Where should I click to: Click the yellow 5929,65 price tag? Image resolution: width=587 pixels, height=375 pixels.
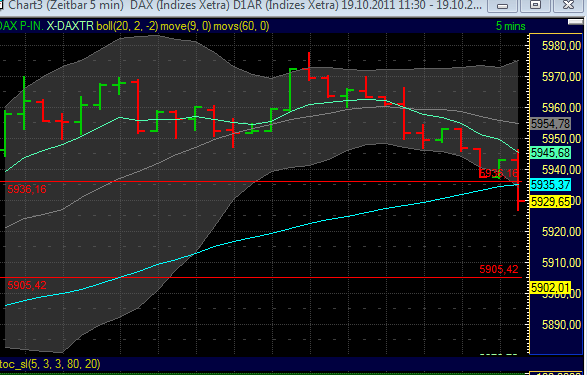coord(550,202)
